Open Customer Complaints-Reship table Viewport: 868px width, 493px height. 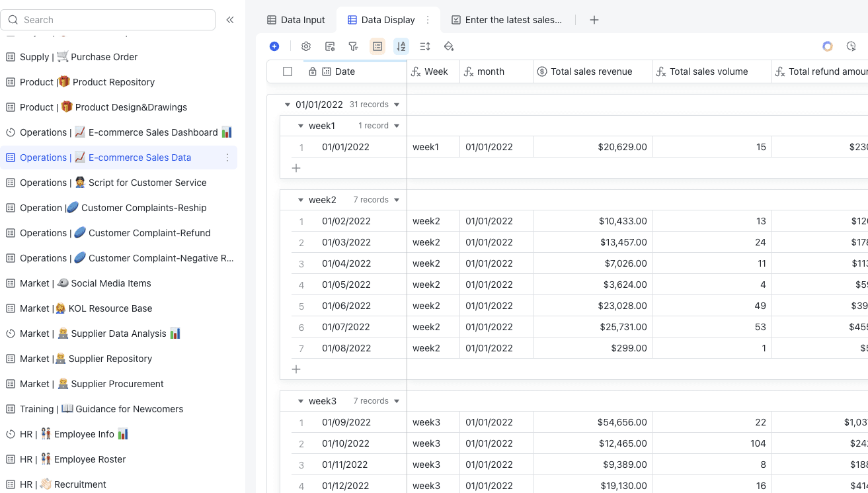point(119,208)
